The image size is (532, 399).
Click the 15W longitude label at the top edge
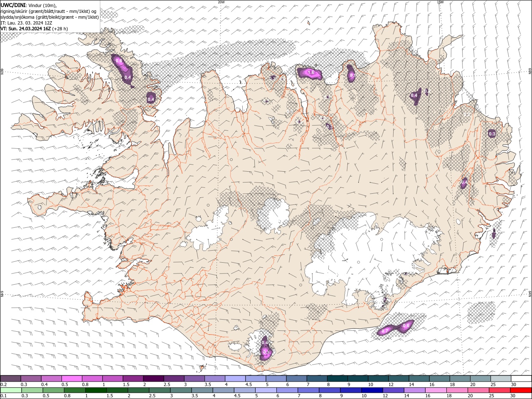tap(440, 2)
